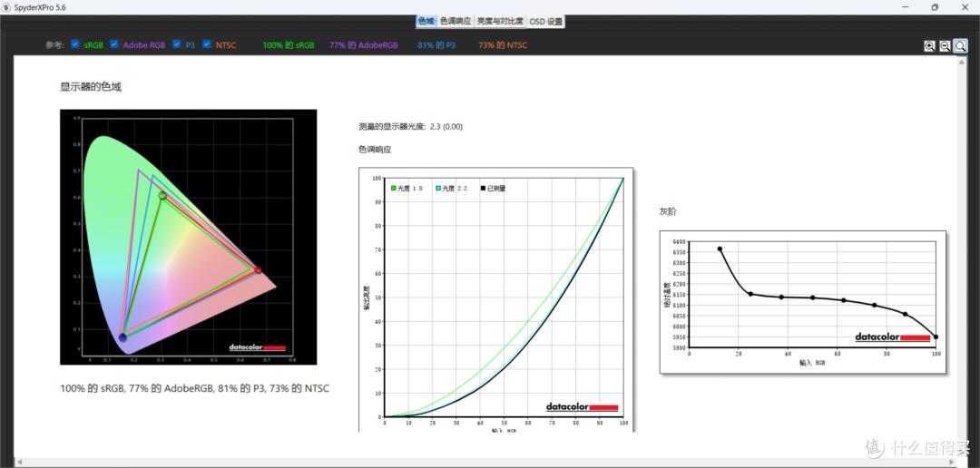Screen dimensions: 980x468
Task: Toggle the NTSC reference checkbox
Action: [207, 44]
